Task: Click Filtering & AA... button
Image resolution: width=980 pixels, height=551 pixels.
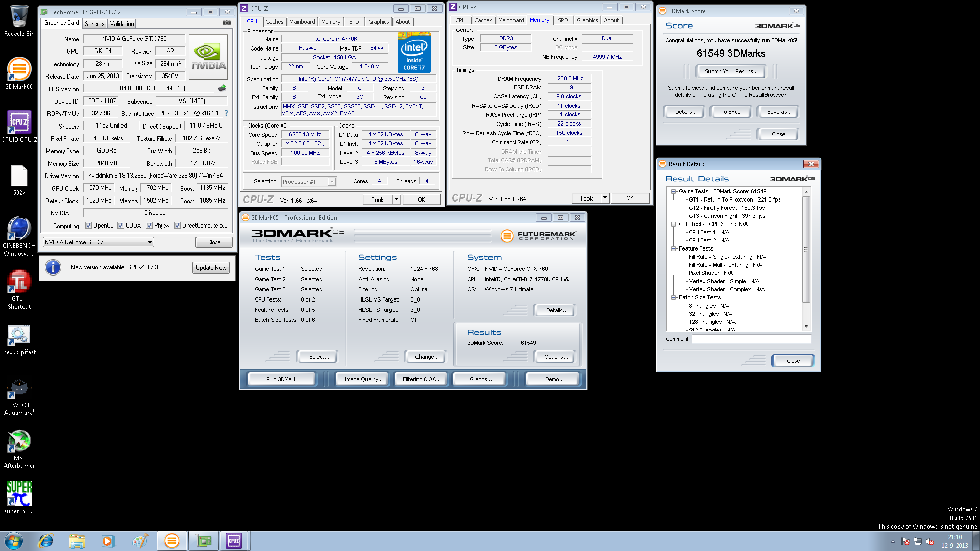Action: click(x=421, y=379)
